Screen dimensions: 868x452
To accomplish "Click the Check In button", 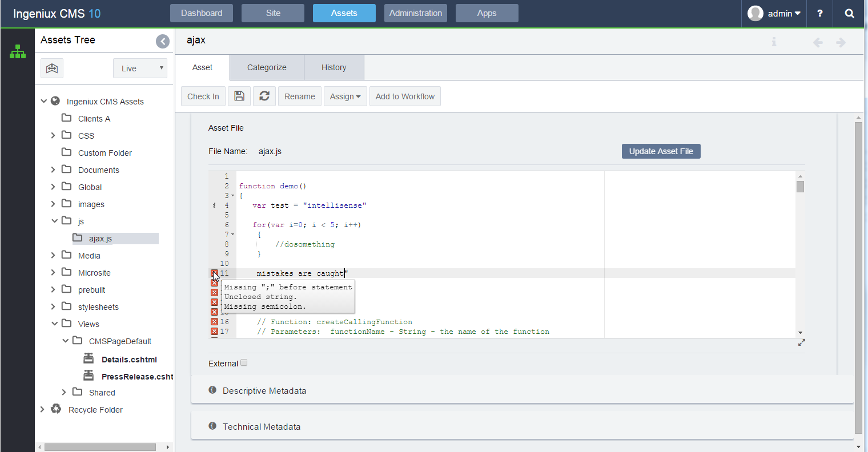I will click(x=203, y=96).
